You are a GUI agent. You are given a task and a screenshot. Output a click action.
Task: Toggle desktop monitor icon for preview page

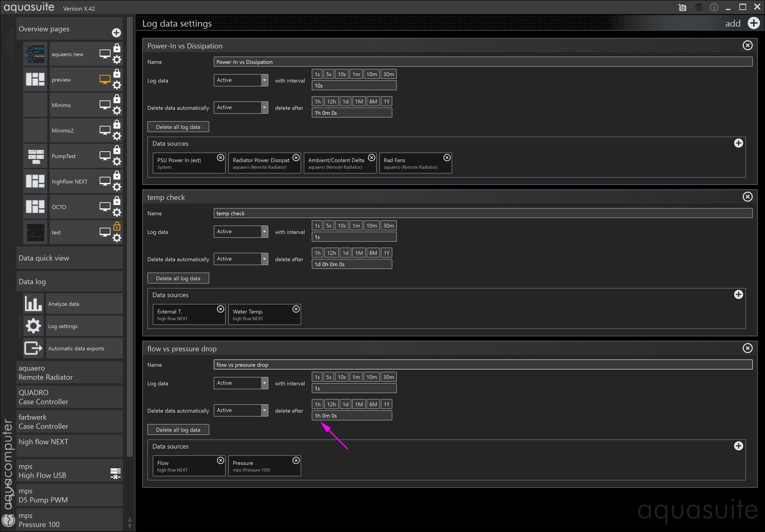coord(105,80)
